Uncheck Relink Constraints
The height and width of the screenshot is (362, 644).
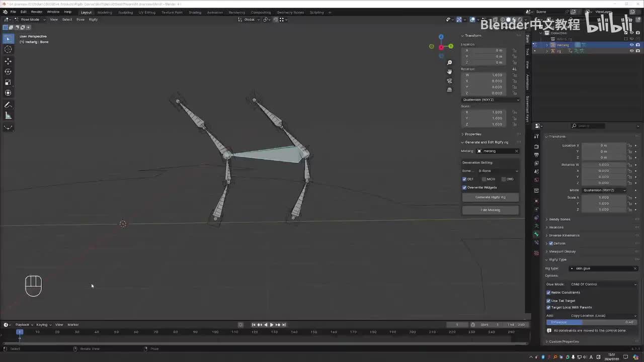548,293
